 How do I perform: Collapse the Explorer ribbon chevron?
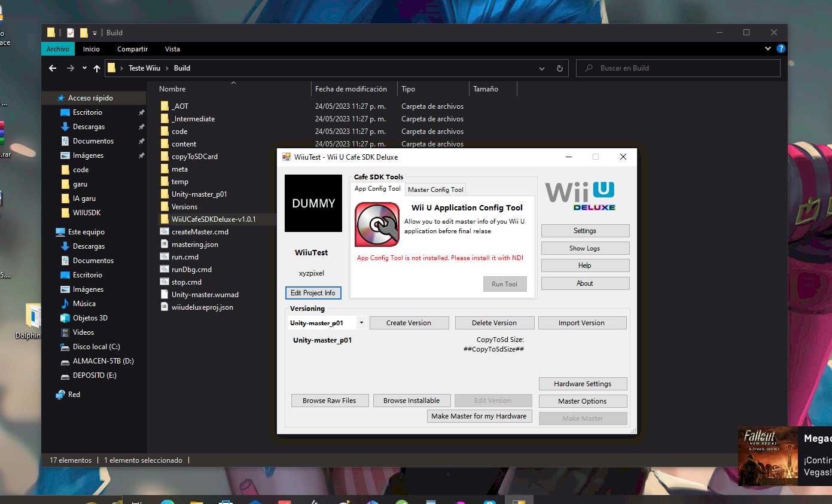click(768, 48)
